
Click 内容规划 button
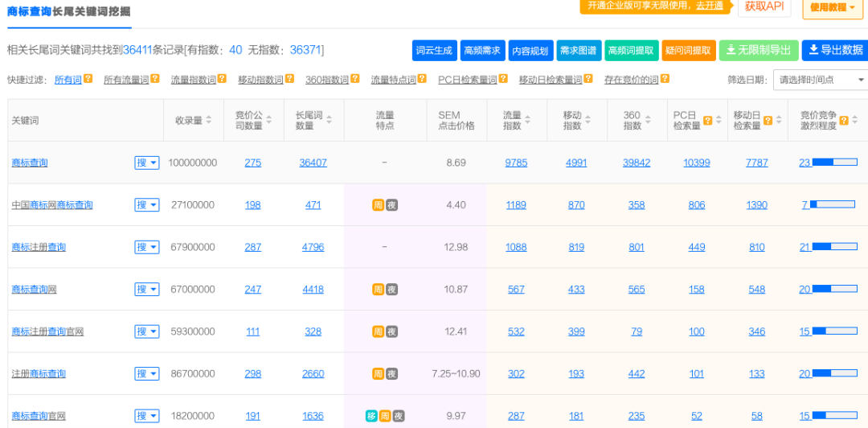pyautogui.click(x=530, y=51)
